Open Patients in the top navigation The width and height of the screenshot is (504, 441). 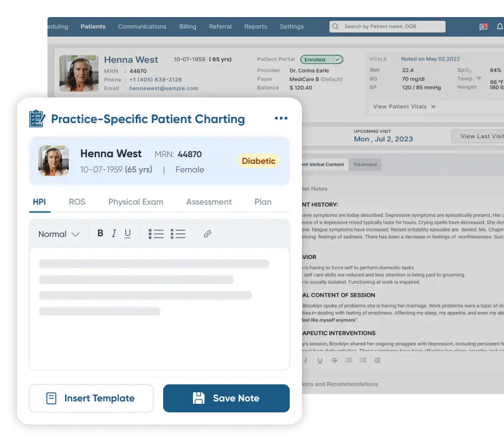pyautogui.click(x=93, y=26)
